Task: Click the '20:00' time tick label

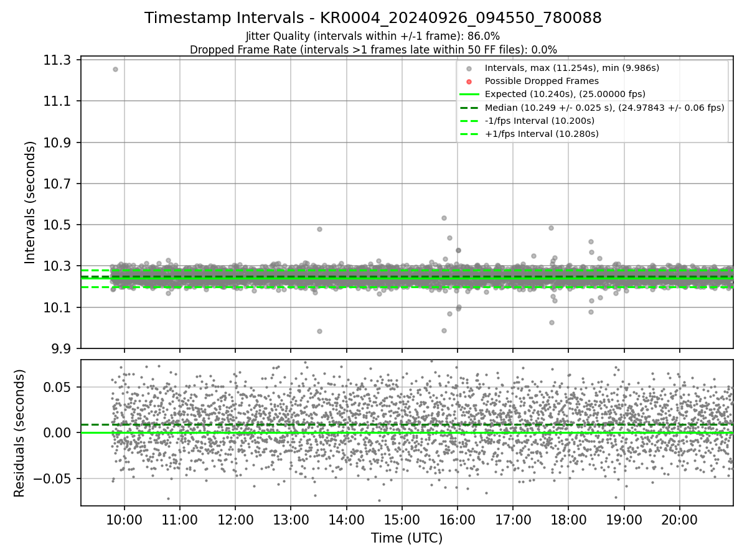Action: [x=679, y=520]
